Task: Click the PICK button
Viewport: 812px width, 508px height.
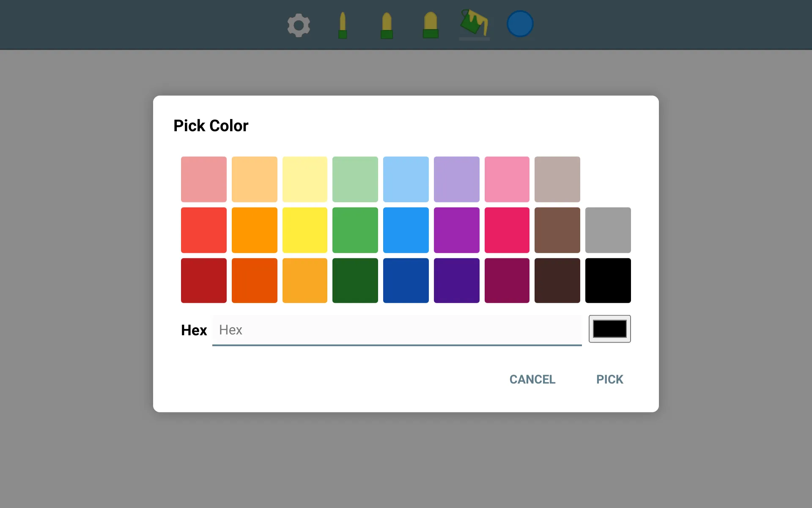Action: pos(610,379)
